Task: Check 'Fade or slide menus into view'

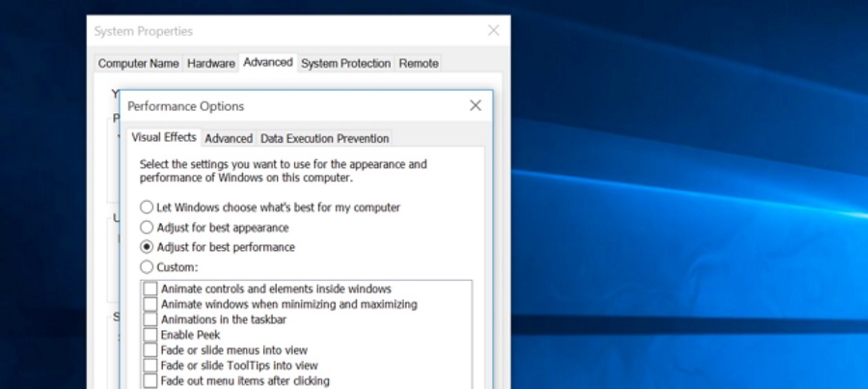Action: (150, 350)
